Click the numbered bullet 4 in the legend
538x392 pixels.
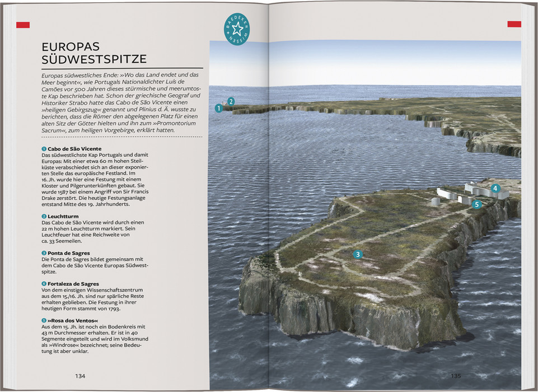pyautogui.click(x=44, y=284)
